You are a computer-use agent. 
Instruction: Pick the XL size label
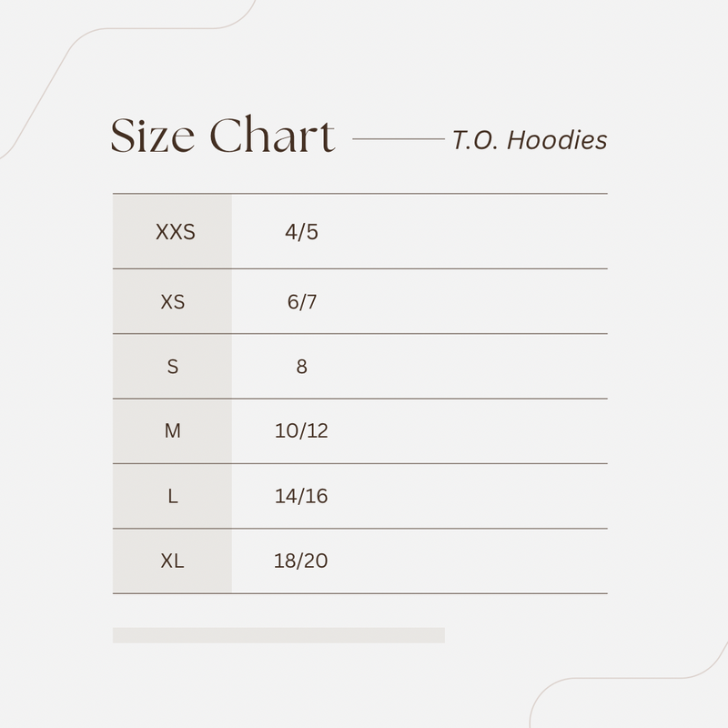[x=172, y=561]
